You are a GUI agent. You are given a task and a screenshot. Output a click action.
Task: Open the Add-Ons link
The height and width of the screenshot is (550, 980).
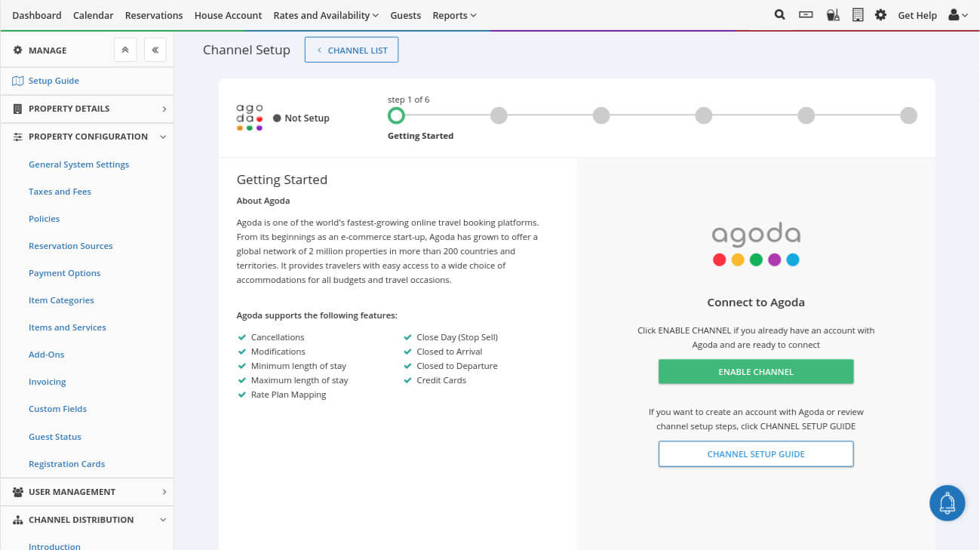pyautogui.click(x=46, y=355)
